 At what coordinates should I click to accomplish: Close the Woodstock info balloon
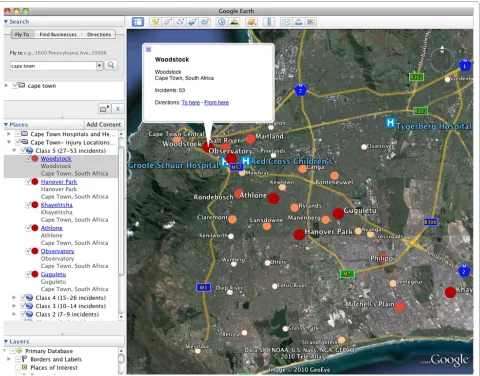[x=148, y=49]
